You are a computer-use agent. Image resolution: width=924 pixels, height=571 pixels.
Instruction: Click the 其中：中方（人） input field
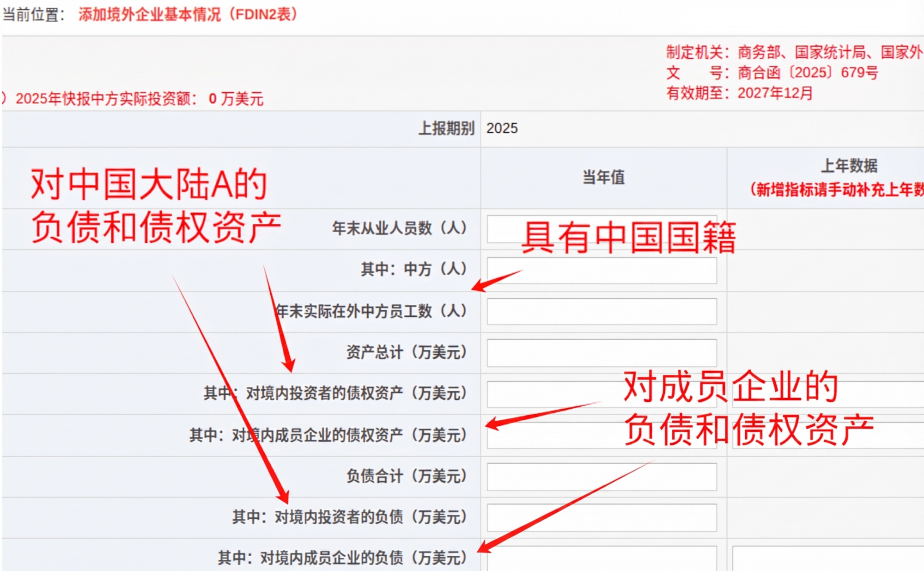[x=602, y=270]
